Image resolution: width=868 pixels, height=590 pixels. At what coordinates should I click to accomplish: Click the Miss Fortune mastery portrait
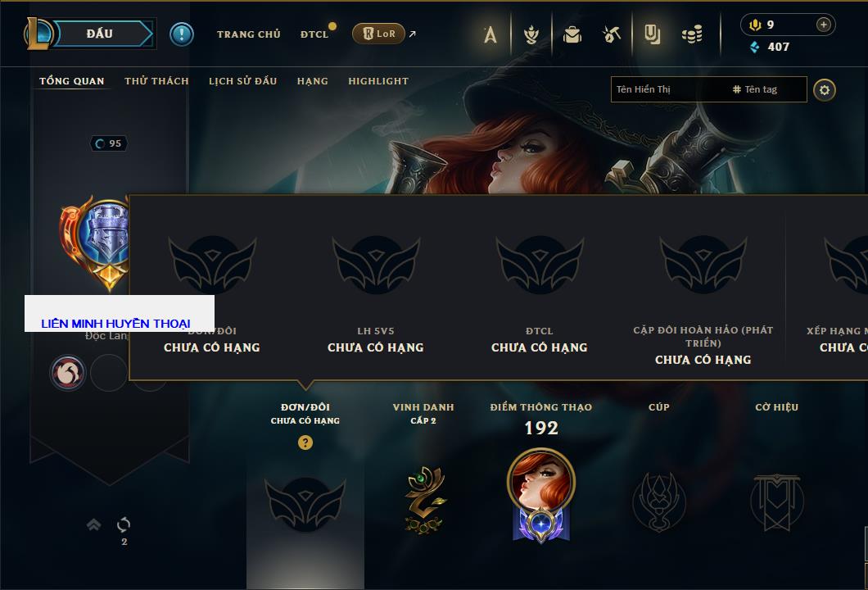(x=540, y=495)
